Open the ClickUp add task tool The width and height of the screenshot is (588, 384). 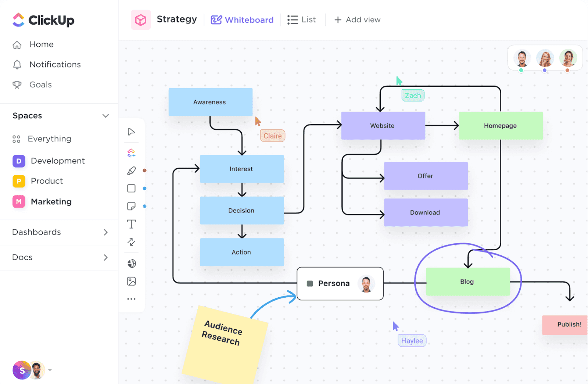131,152
